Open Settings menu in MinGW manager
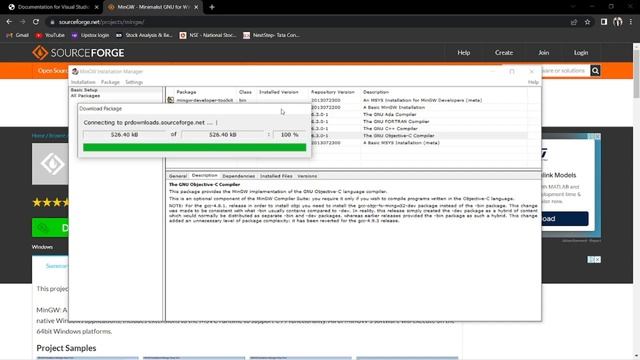640x360 pixels. coord(134,82)
